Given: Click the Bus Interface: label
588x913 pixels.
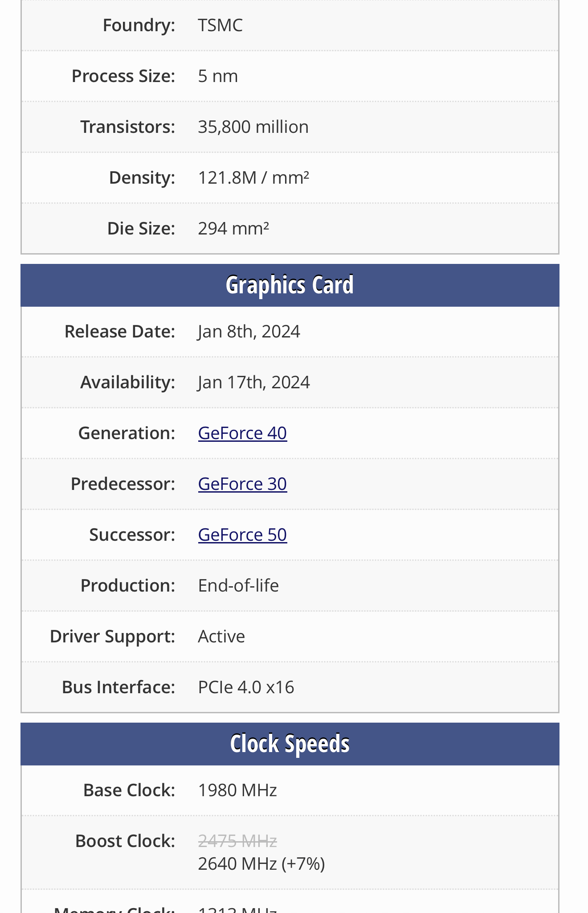Looking at the screenshot, I should (x=118, y=687).
